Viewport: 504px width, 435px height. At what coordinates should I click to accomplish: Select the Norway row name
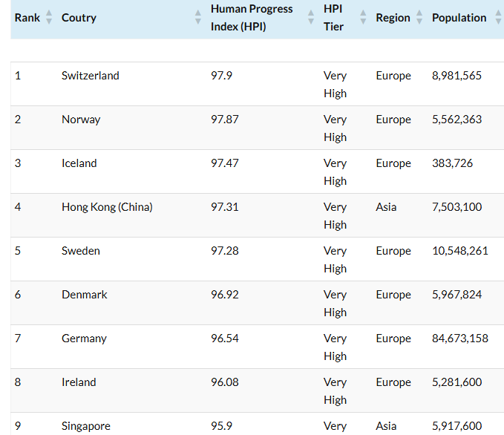coord(81,120)
